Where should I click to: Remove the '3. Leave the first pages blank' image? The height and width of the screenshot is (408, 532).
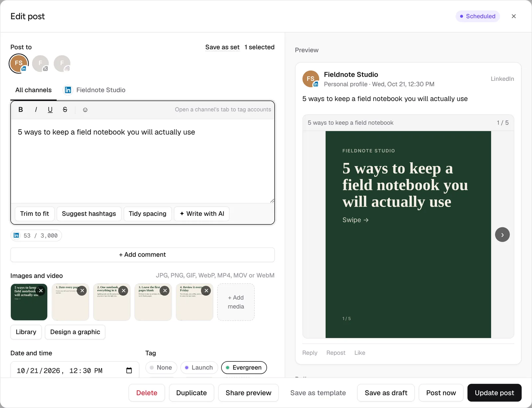coord(165,291)
